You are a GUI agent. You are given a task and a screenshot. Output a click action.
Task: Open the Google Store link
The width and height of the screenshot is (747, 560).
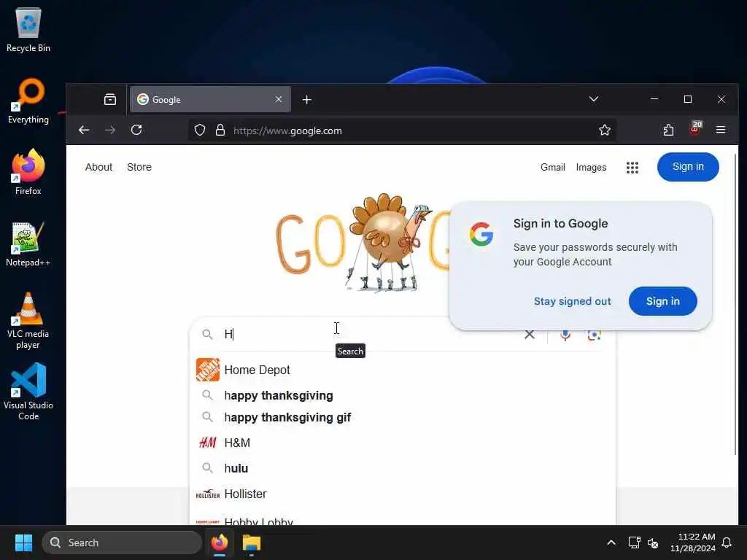point(139,167)
